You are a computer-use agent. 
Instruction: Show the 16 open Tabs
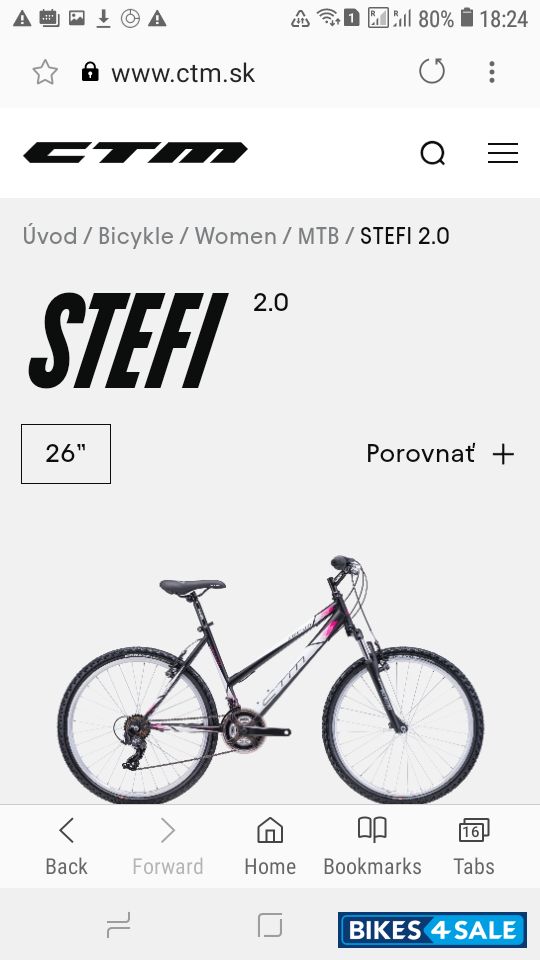point(474,847)
